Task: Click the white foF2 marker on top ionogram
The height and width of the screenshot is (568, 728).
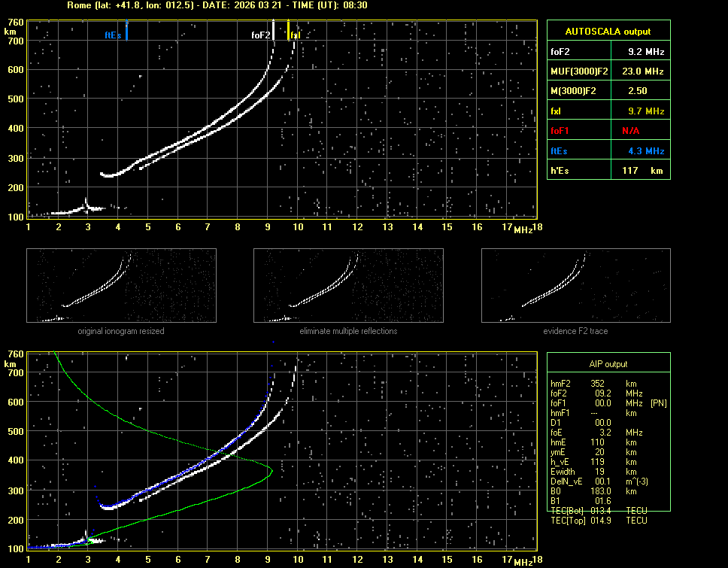Action: (273, 32)
